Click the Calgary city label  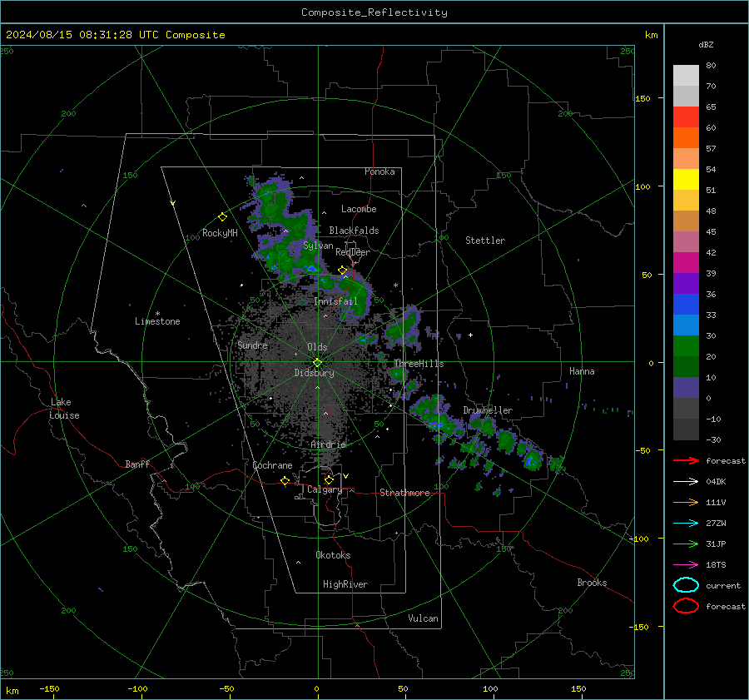point(325,489)
